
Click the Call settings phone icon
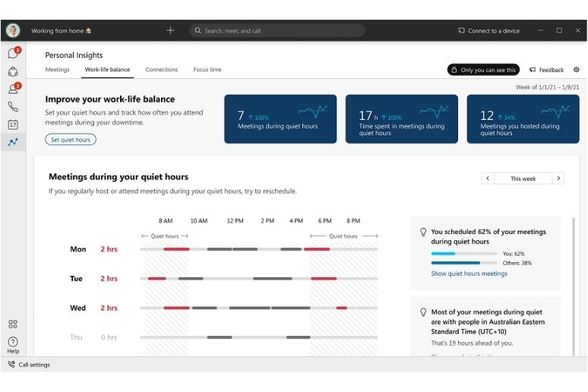tap(11, 364)
